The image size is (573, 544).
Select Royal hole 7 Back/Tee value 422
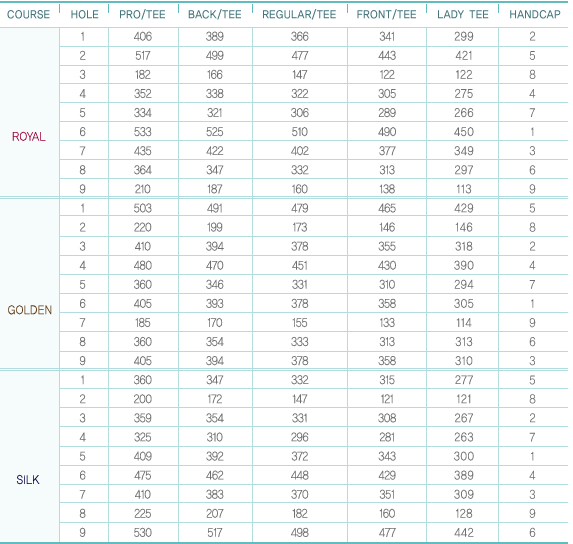point(215,151)
